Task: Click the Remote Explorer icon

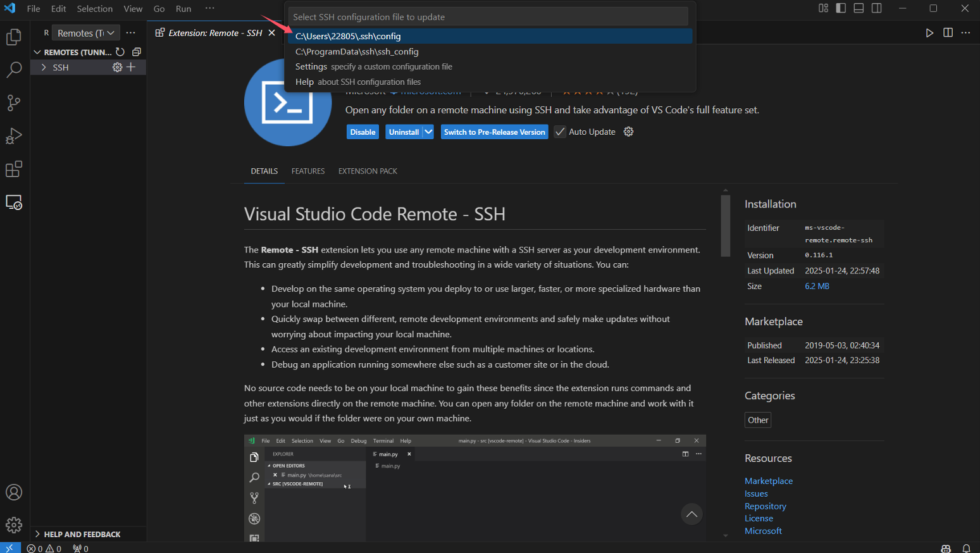Action: (13, 202)
